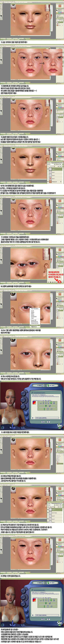Choose Rotate 180° in the context menu

tap(34, 320)
